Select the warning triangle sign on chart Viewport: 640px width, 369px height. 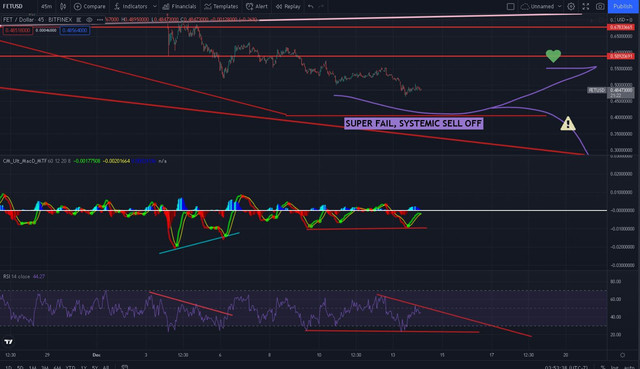(x=568, y=123)
